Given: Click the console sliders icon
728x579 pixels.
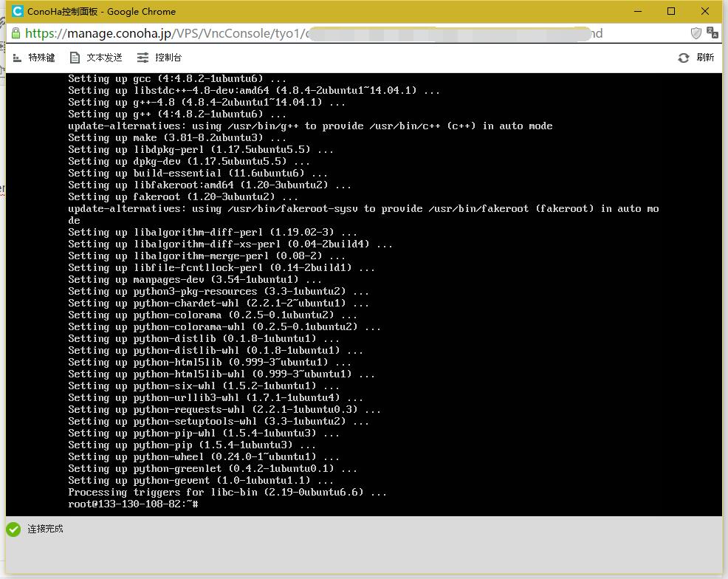Looking at the screenshot, I should (x=142, y=58).
